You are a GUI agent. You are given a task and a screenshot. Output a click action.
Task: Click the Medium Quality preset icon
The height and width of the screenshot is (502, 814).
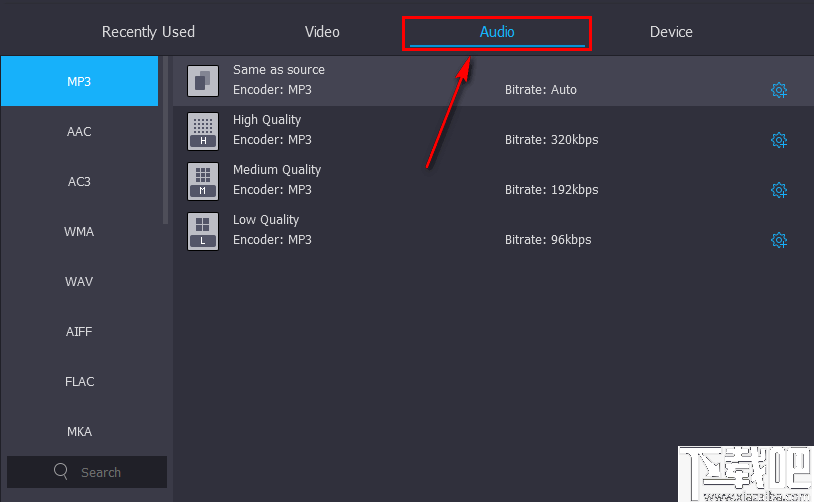click(x=203, y=181)
